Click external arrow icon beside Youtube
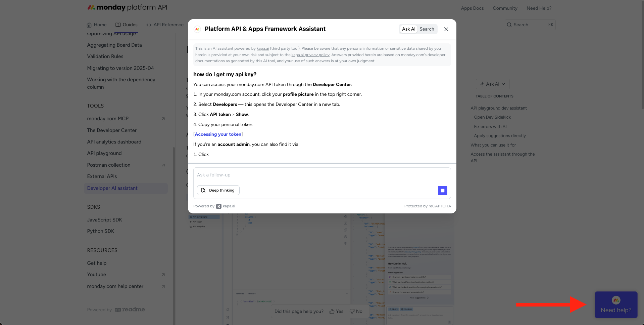 [163, 275]
